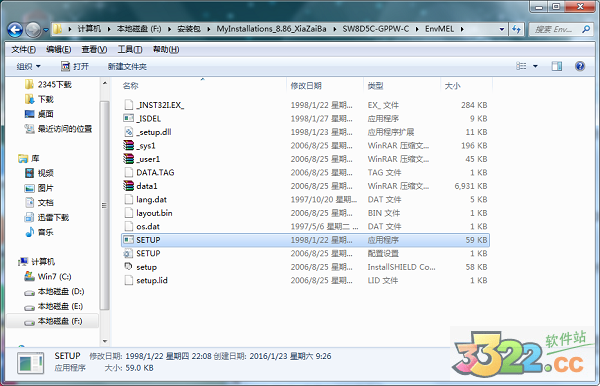Image resolution: width=600 pixels, height=386 pixels.
Task: Select the SETUP configuration settings file icon
Action: click(129, 253)
